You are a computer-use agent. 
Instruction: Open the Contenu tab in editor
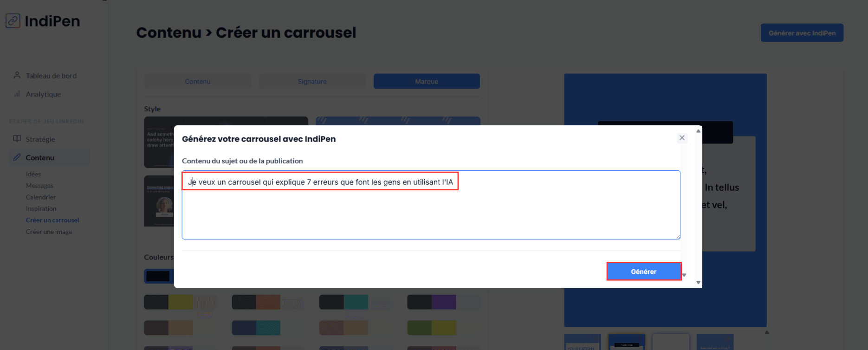click(x=198, y=81)
